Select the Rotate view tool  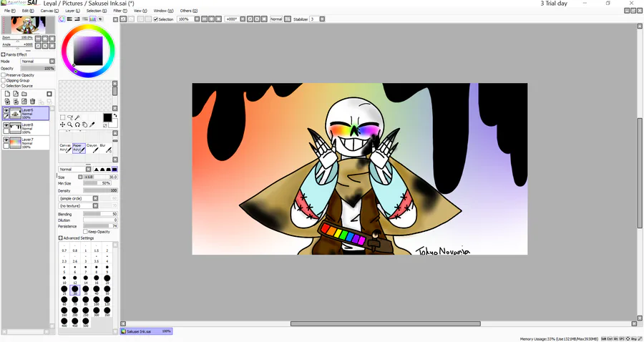click(77, 124)
